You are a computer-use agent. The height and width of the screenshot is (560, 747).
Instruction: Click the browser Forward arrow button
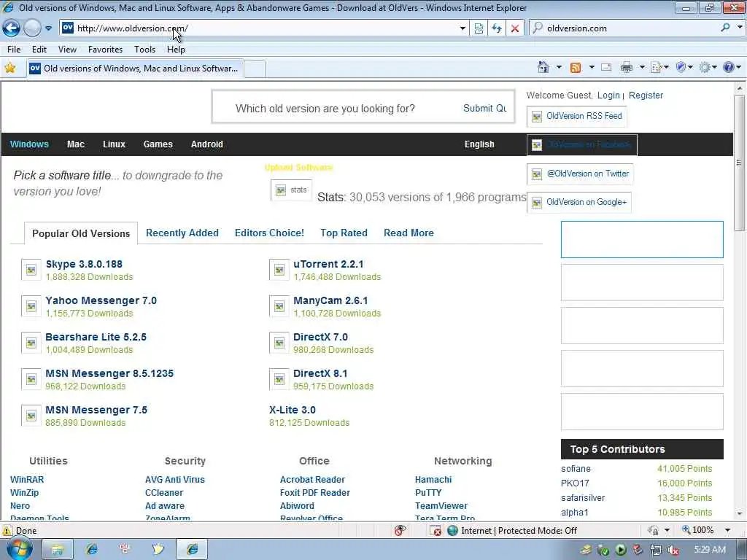pos(32,28)
